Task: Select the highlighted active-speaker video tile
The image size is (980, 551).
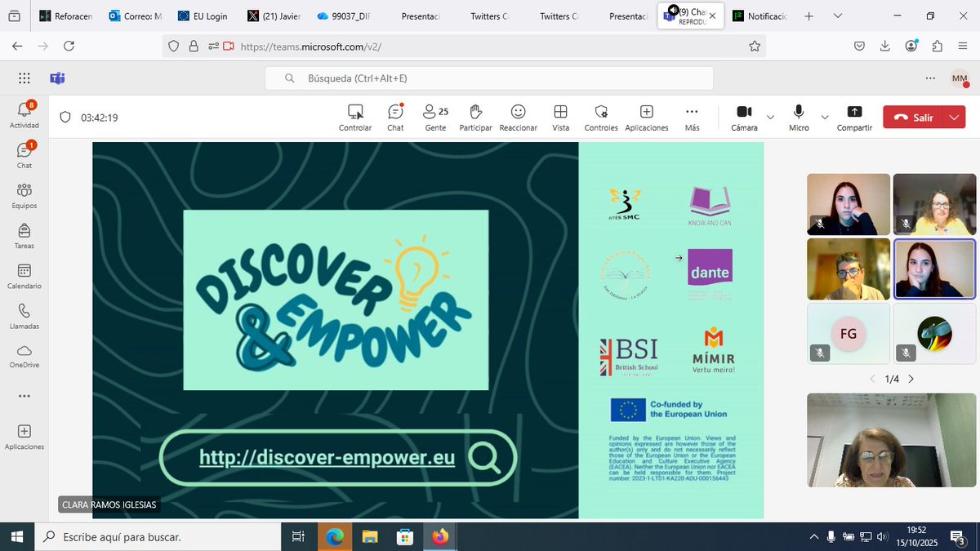Action: pos(935,269)
